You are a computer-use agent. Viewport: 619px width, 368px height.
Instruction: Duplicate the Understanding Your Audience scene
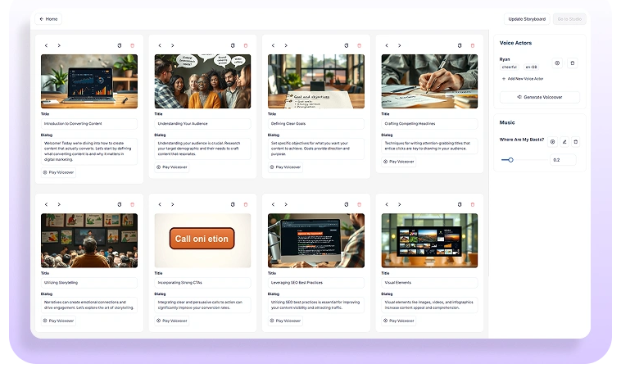tap(233, 45)
